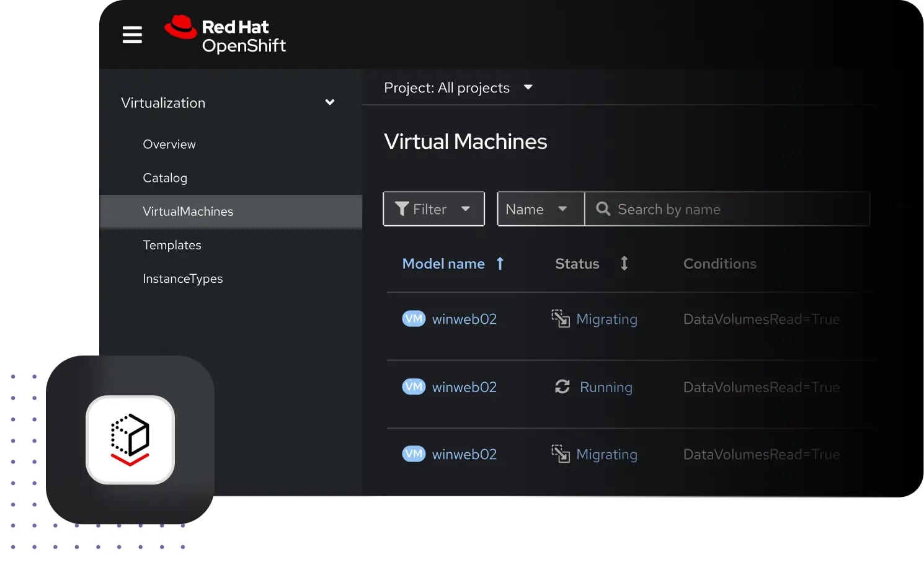
Task: Open the last winweb02 virtual machine link
Action: click(464, 454)
